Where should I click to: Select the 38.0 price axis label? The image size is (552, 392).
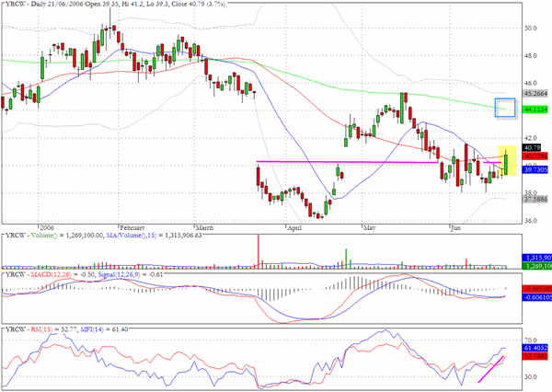click(x=531, y=193)
